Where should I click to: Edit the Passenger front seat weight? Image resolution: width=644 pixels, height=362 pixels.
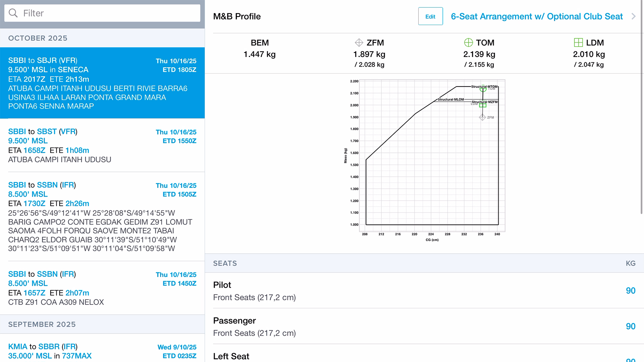point(630,326)
